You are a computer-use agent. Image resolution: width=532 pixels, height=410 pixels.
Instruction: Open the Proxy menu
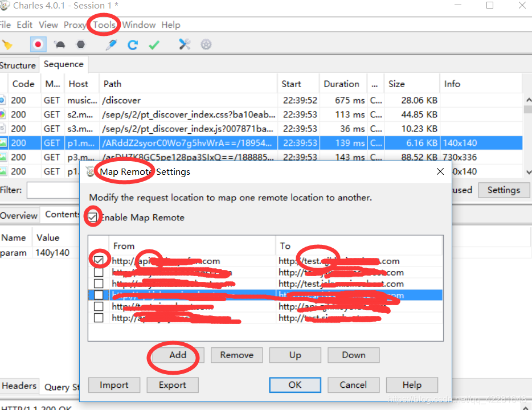(75, 24)
